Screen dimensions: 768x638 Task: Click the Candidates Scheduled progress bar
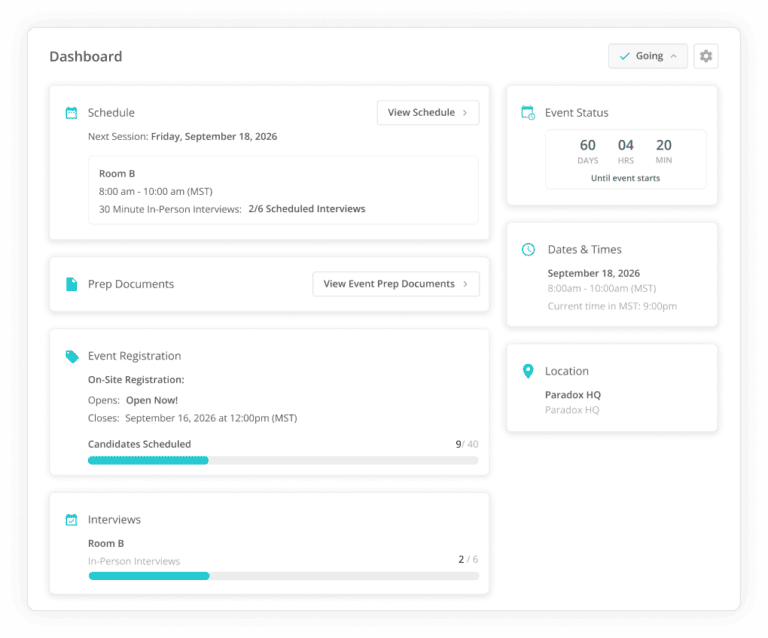point(283,460)
